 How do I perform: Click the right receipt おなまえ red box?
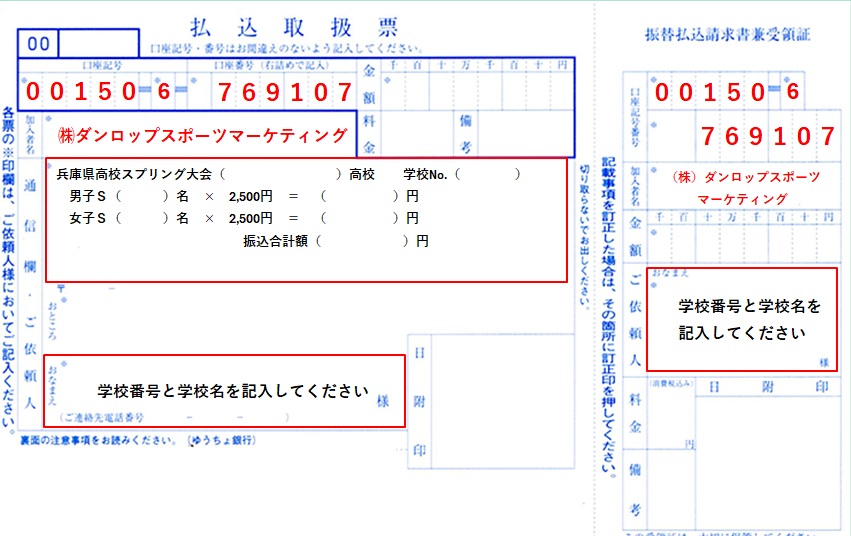point(741,319)
